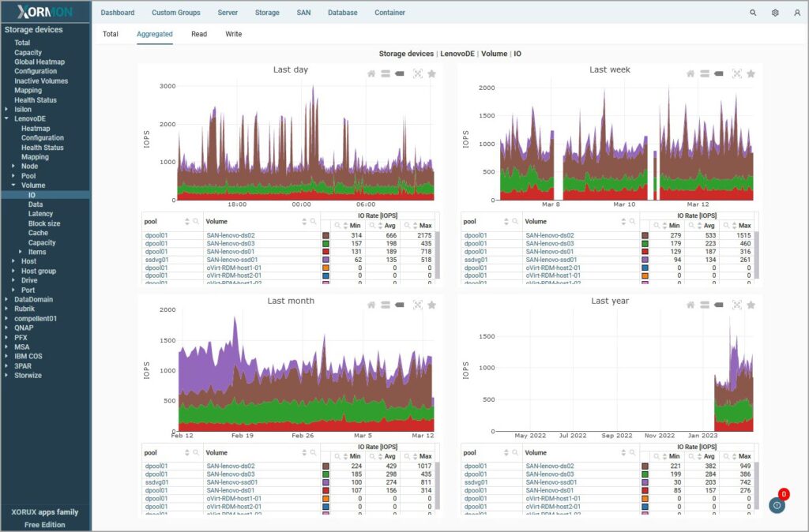This screenshot has height=532, width=809.
Task: Click the tag icon above the Last month chart
Action: tap(399, 304)
